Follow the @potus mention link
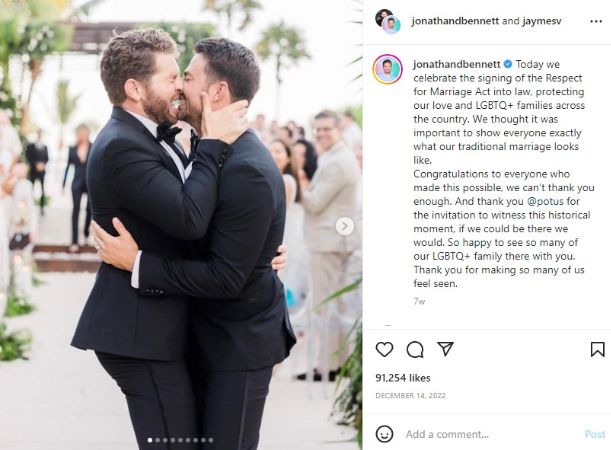The image size is (611, 450). [545, 201]
